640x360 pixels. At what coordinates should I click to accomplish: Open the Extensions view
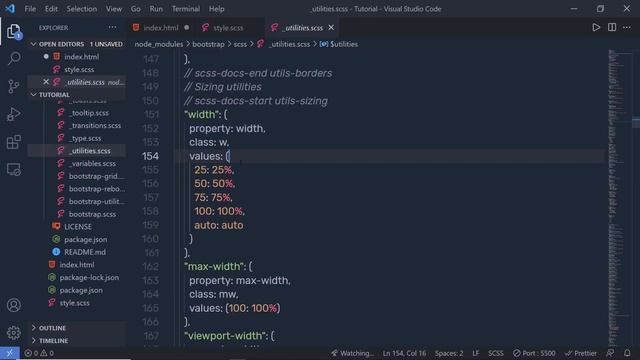pos(13,142)
